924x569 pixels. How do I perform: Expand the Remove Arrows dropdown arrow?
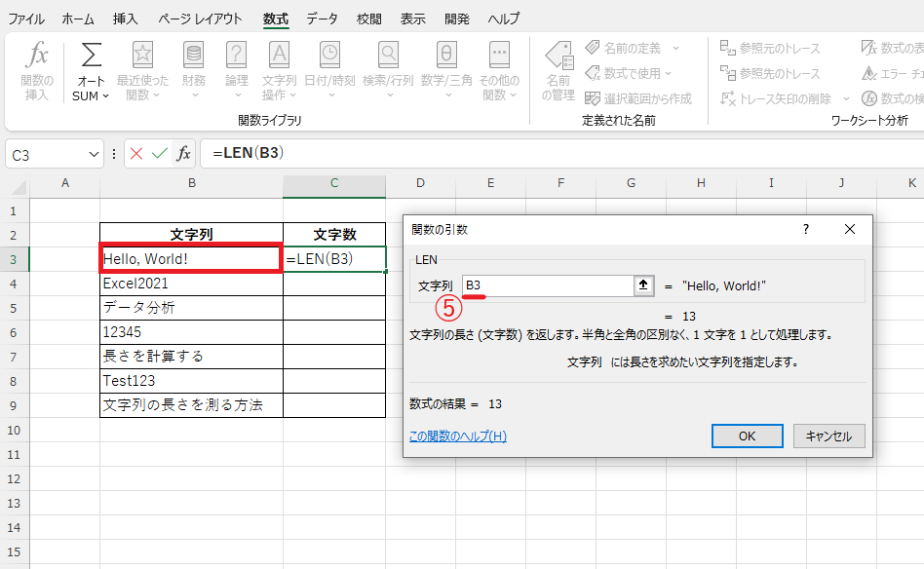[x=846, y=98]
